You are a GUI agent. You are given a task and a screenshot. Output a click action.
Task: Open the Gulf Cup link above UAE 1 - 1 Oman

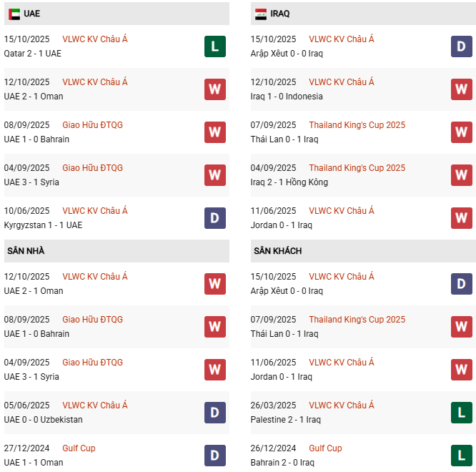79,448
